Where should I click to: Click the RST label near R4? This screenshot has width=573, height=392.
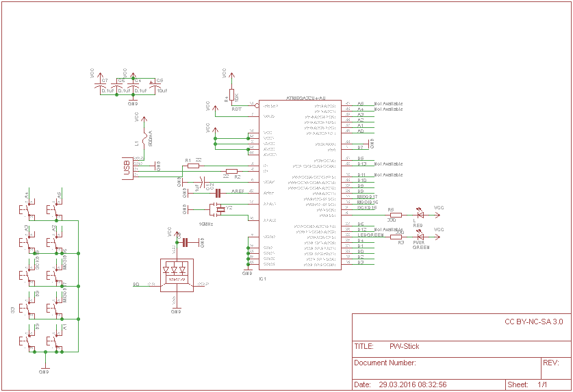[x=236, y=109]
